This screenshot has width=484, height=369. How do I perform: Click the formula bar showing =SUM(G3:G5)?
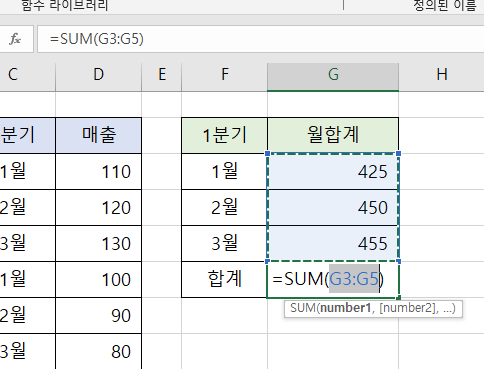coord(261,39)
